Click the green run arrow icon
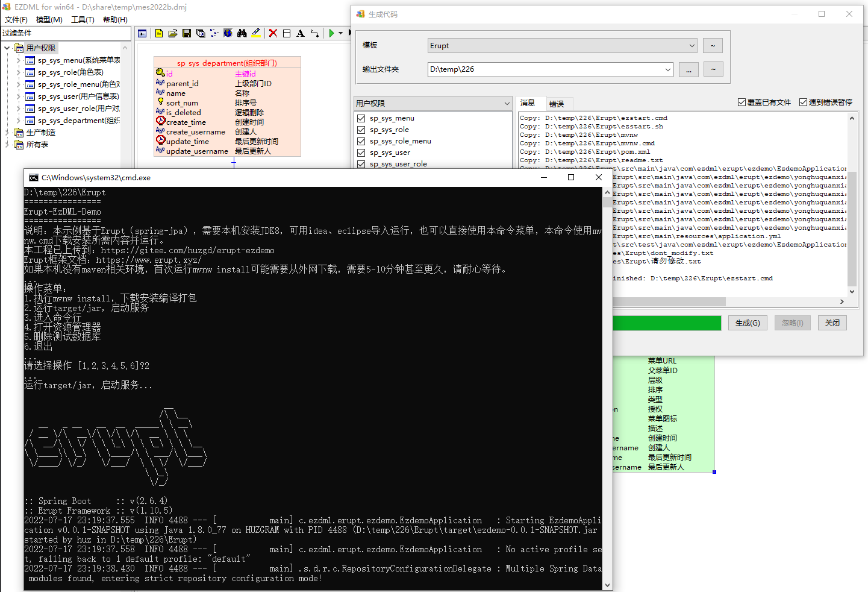Screen dimensions: 868x592 coord(331,33)
